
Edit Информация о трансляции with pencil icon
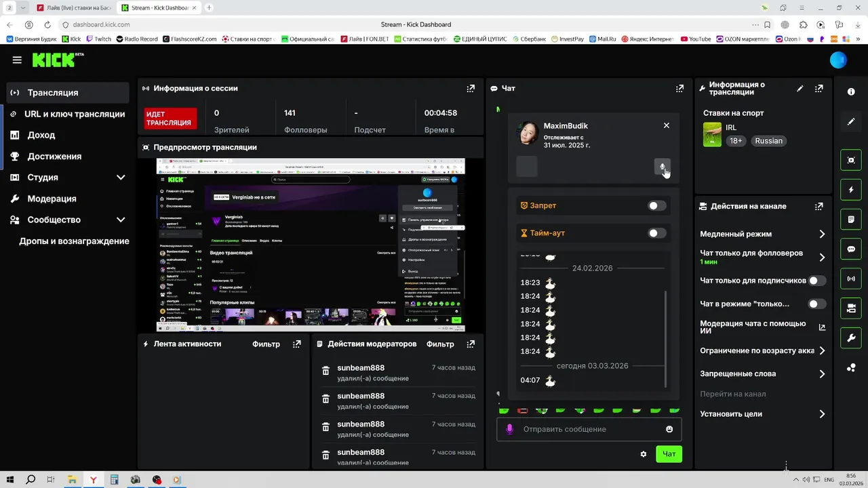[800, 88]
